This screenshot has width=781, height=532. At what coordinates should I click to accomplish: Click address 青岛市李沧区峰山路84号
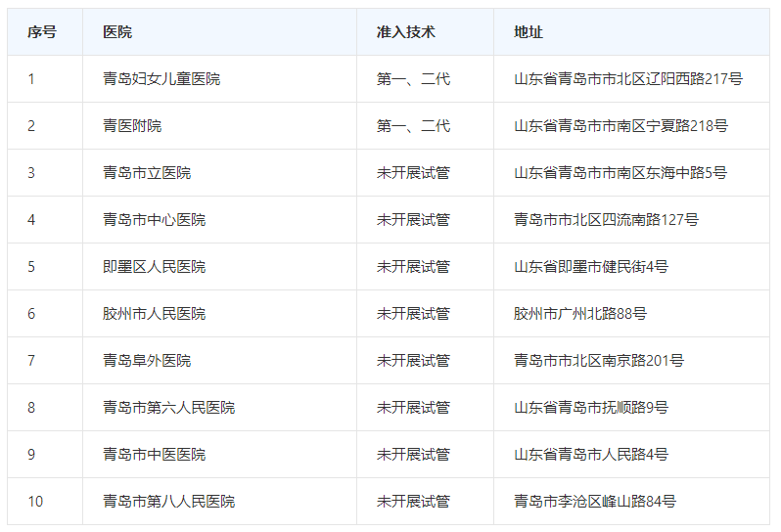[x=595, y=501]
